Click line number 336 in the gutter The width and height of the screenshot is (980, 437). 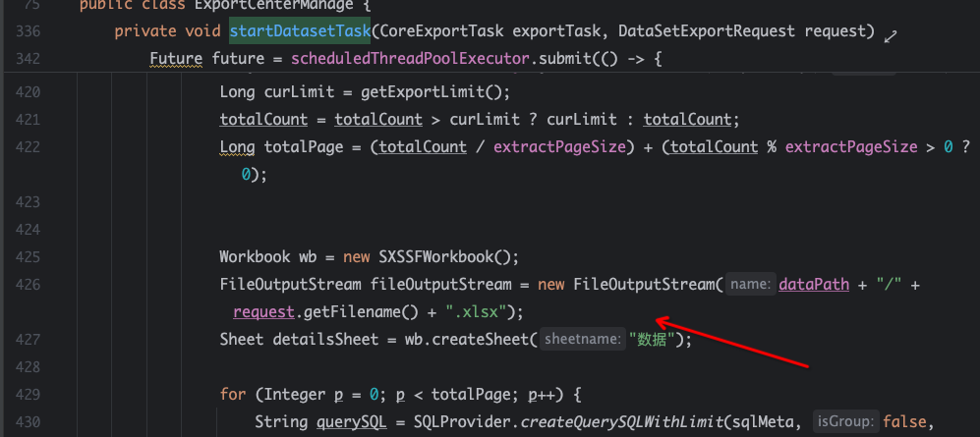[29, 31]
